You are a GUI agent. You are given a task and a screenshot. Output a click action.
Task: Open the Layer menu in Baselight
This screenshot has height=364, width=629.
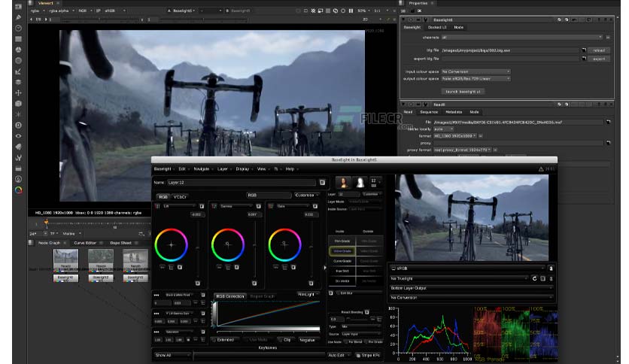(224, 169)
